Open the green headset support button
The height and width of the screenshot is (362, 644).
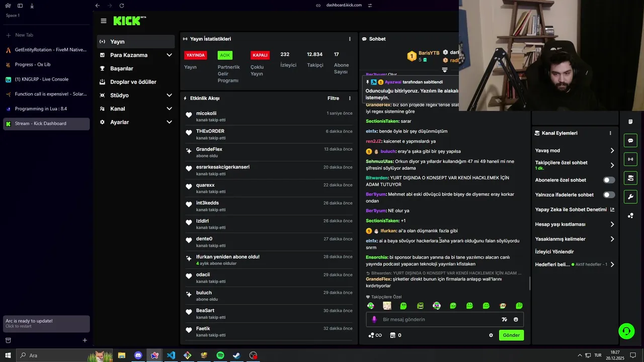626,331
